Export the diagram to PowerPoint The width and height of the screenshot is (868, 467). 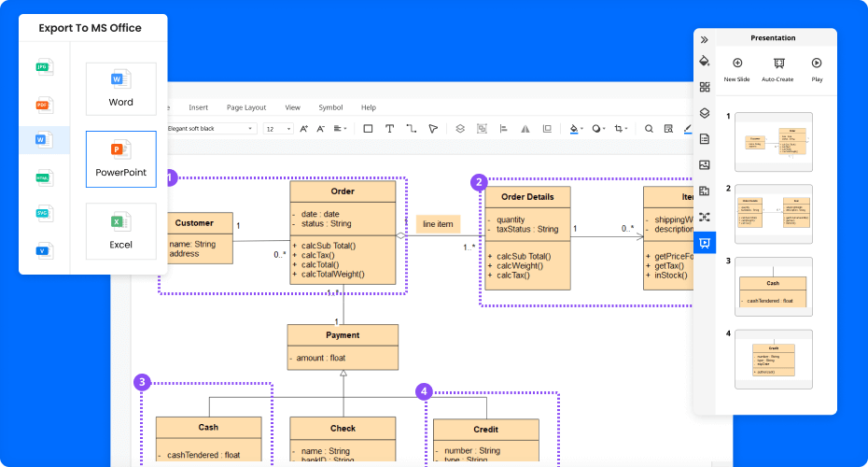pos(120,159)
